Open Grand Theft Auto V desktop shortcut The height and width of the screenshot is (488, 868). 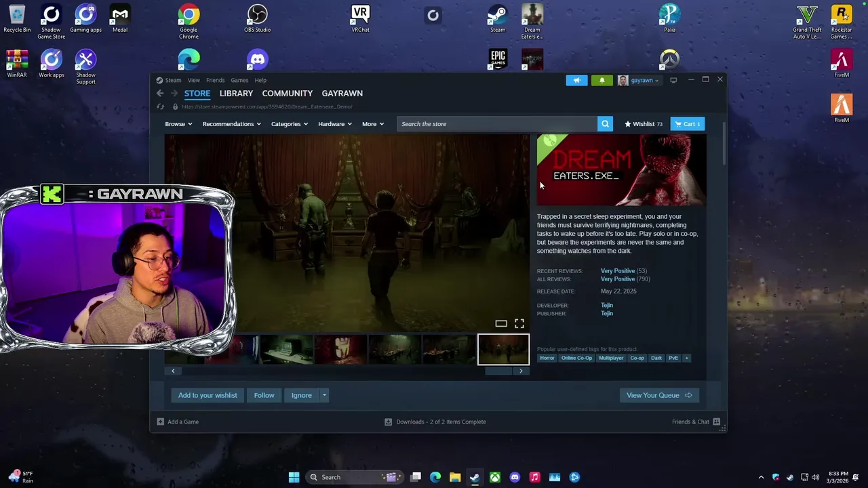click(807, 22)
